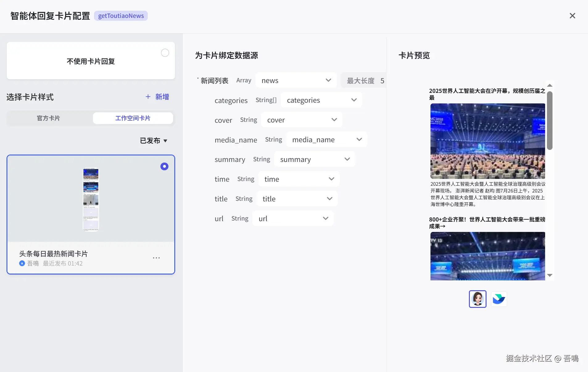
Task: Click the 最大长度 value field
Action: click(364, 81)
